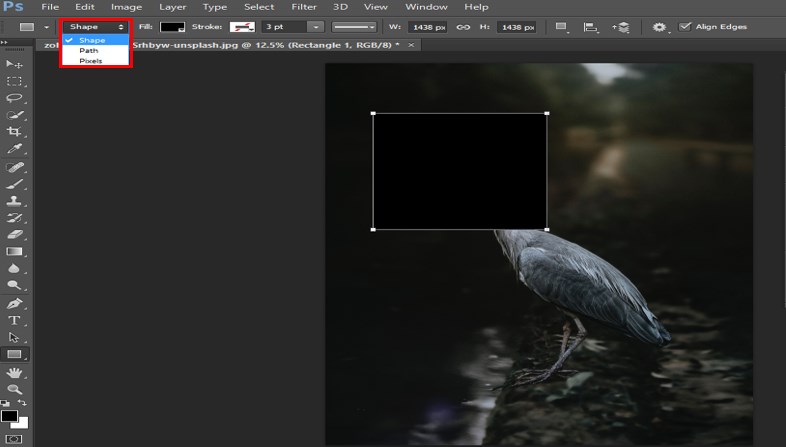Image resolution: width=786 pixels, height=447 pixels.
Task: Choose Path in the mode list
Action: click(x=95, y=51)
